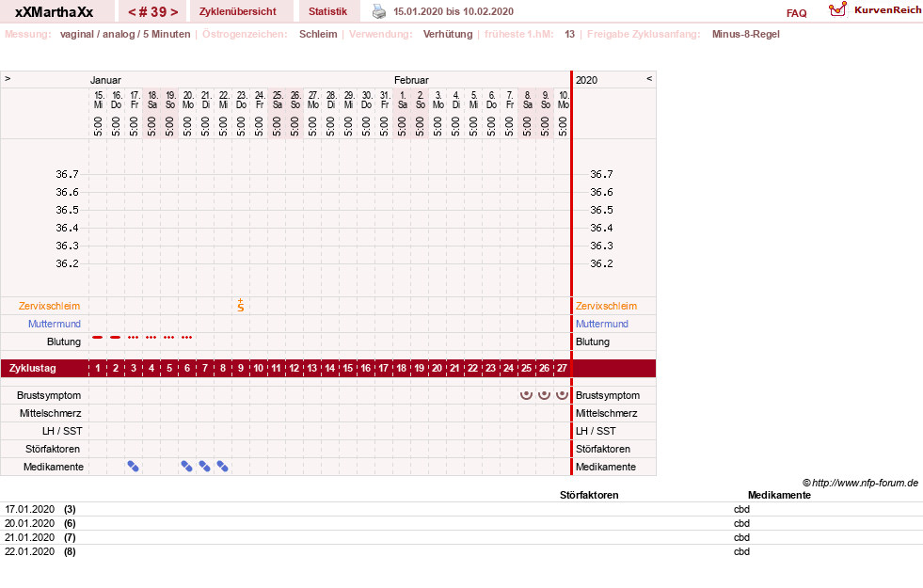Image resolution: width=923 pixels, height=588 pixels.
Task: Click the left Muttermund row label
Action: coord(55,323)
